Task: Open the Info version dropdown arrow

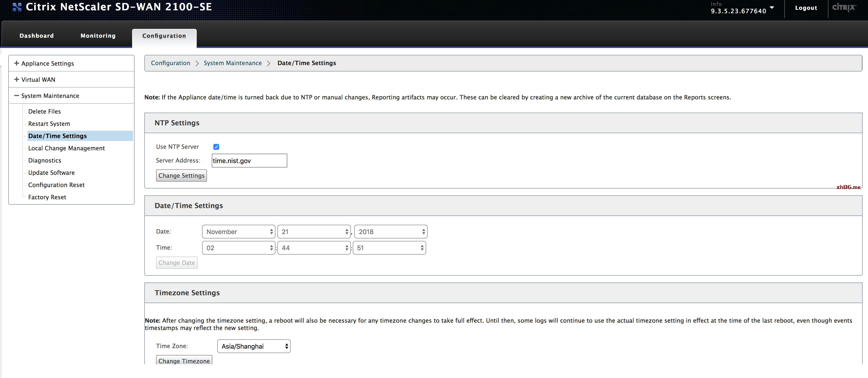Action: coord(772,8)
